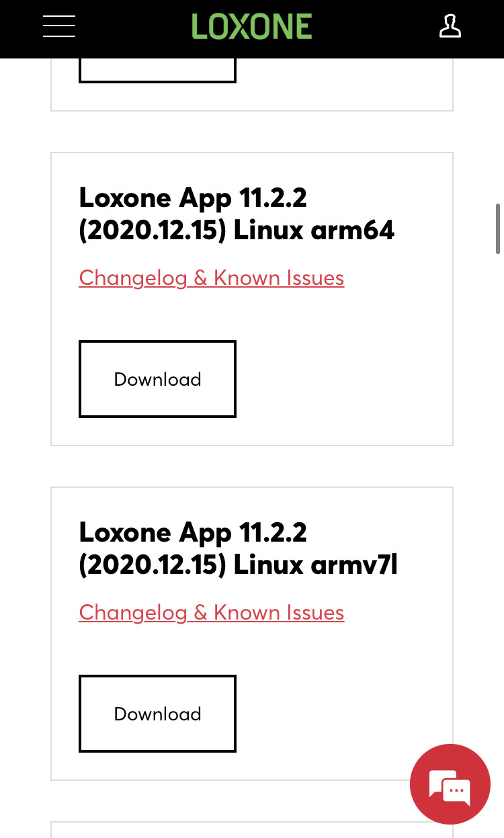Viewport: 504px width, 838px height.
Task: Select the "Loxone App 11.2.2" arm64 title line
Action: (x=193, y=198)
